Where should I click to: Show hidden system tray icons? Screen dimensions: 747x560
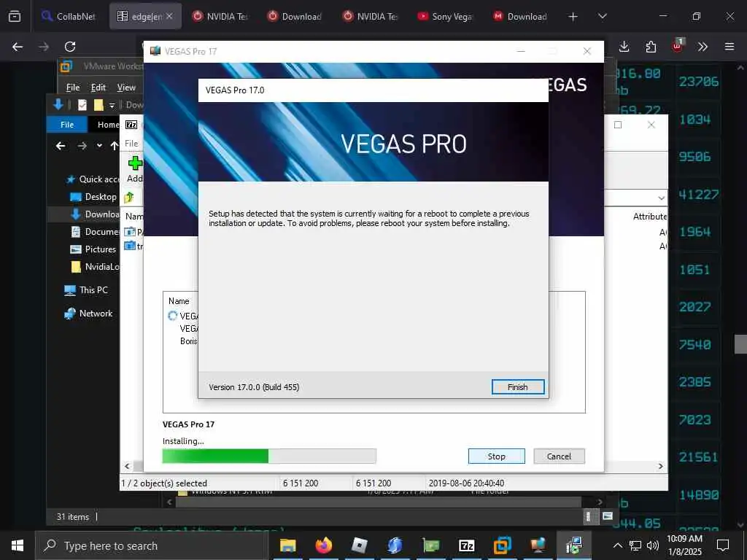coord(617,545)
